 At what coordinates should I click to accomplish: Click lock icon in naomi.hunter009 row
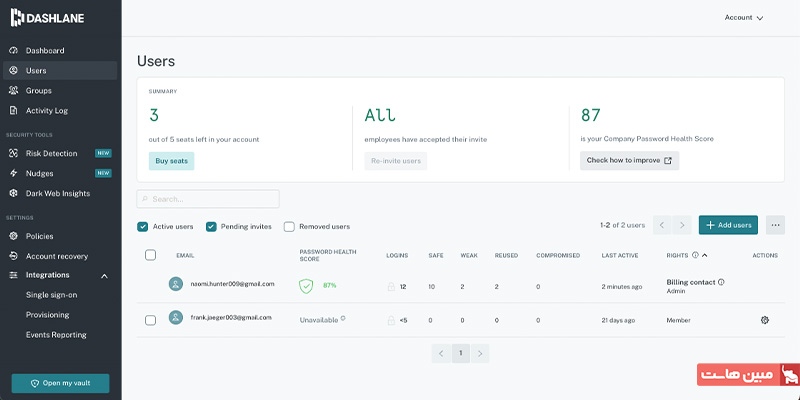coord(391,287)
